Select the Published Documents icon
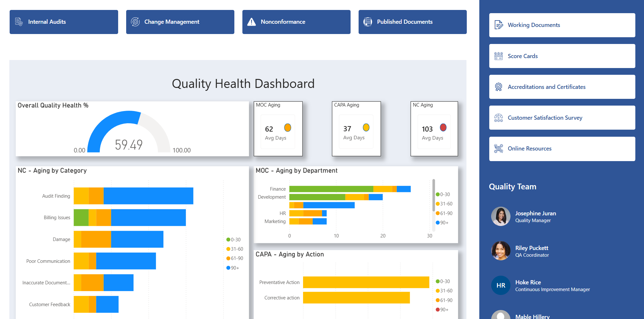This screenshot has height=319, width=644. tap(367, 21)
